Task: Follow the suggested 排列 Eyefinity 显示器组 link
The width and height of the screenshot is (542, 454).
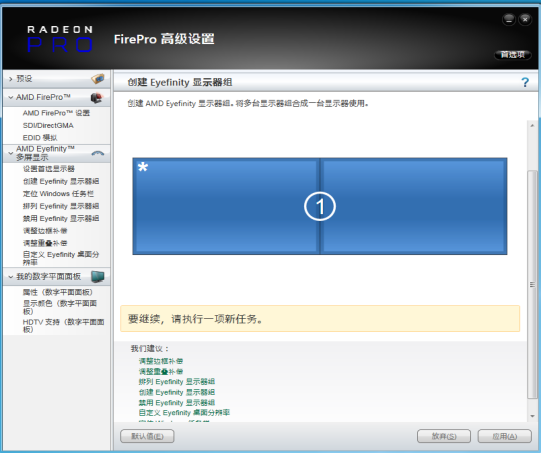Action: pyautogui.click(x=177, y=382)
